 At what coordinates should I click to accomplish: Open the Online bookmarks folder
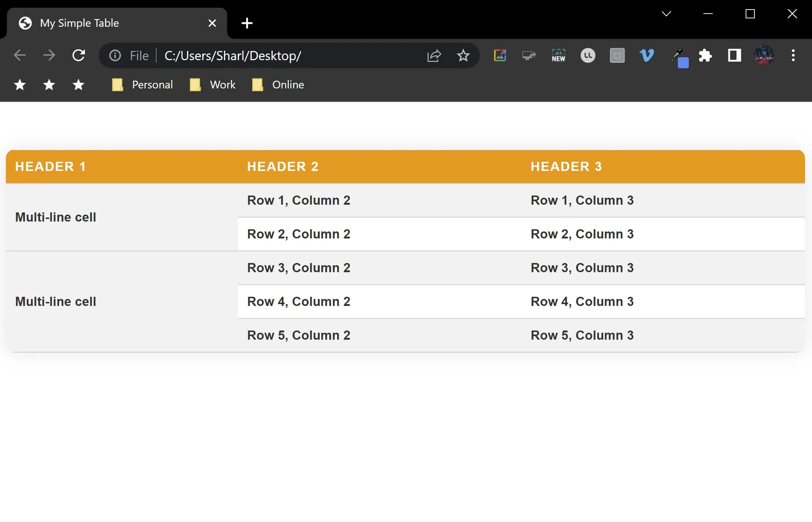[x=278, y=85]
